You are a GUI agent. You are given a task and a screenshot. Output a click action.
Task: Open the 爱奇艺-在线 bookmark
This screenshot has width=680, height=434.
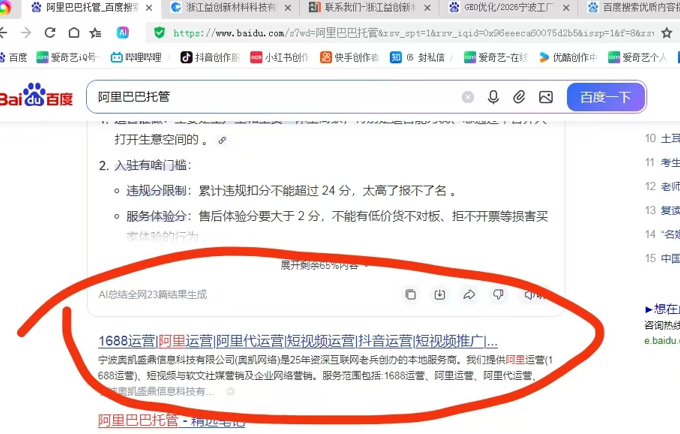[496, 57]
